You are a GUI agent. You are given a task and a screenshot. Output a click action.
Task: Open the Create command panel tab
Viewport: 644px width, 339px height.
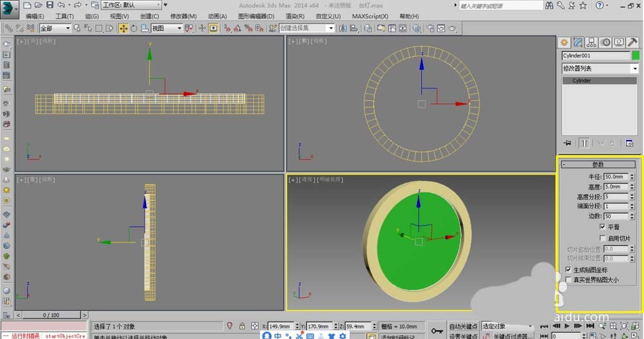pyautogui.click(x=564, y=43)
